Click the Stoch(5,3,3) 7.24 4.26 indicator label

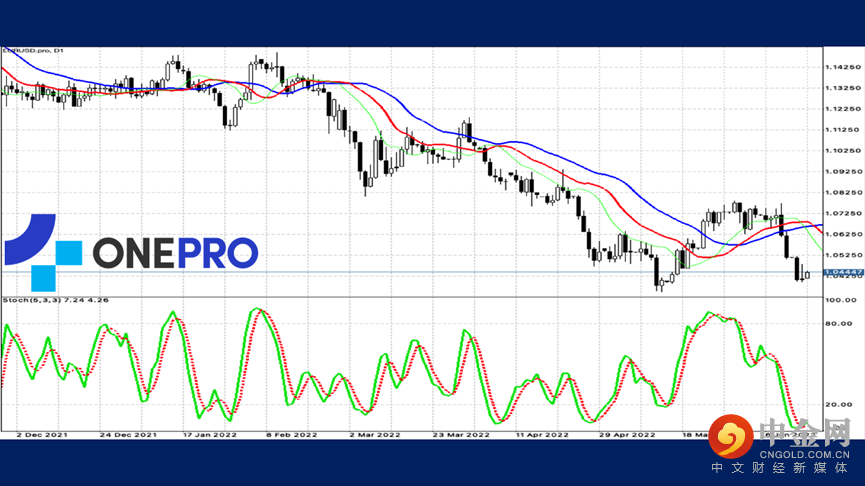point(56,300)
